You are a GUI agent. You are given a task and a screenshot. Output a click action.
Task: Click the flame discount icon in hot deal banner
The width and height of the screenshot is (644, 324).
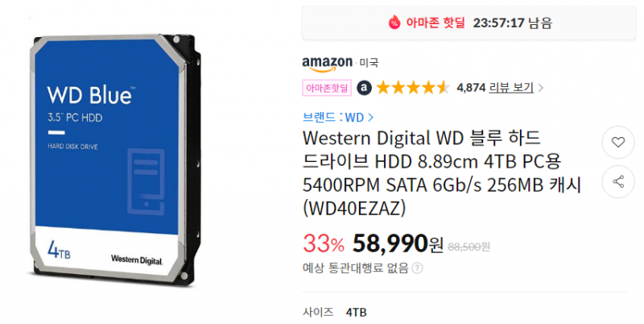[x=394, y=22]
